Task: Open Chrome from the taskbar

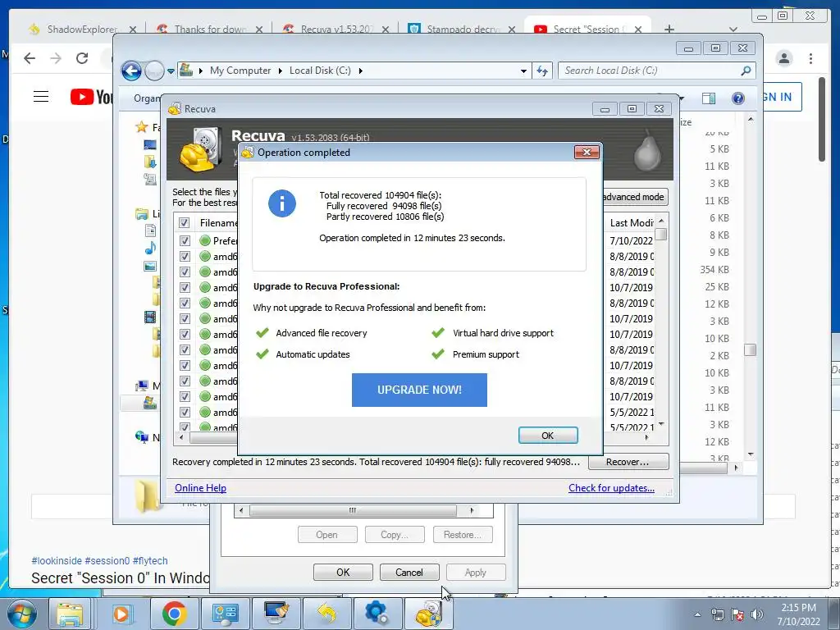Action: [174, 614]
